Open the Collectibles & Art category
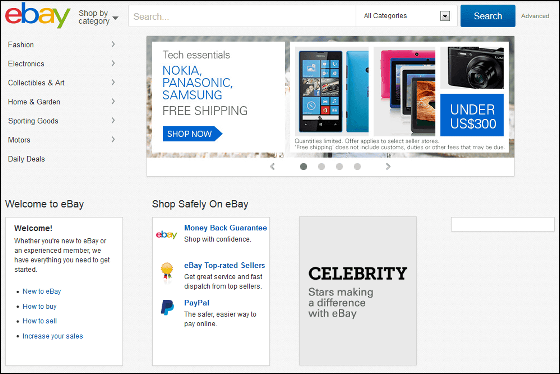This screenshot has height=374, width=560. pos(36,83)
